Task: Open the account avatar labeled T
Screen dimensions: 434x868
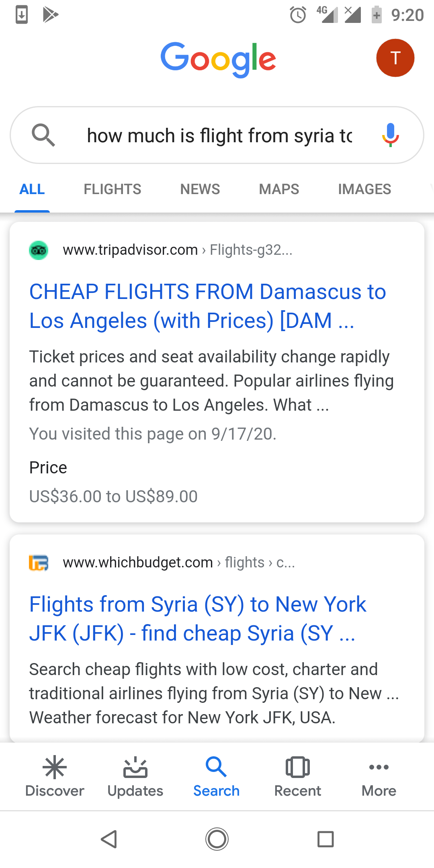Action: 395,58
